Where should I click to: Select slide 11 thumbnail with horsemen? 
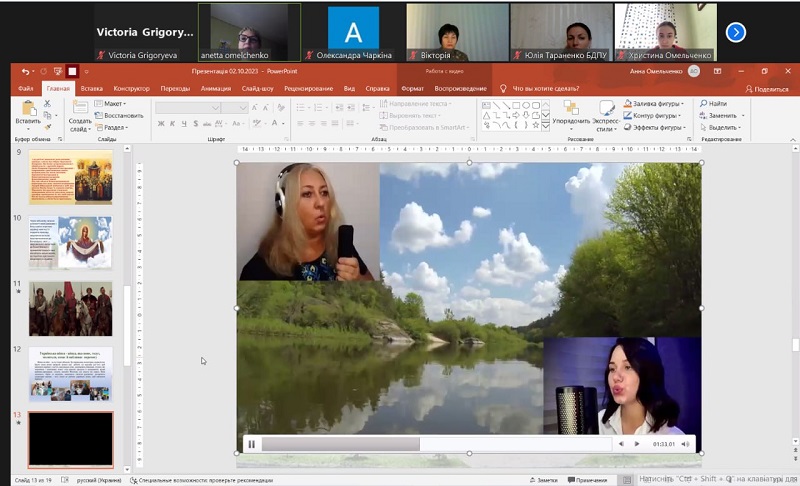(70, 309)
